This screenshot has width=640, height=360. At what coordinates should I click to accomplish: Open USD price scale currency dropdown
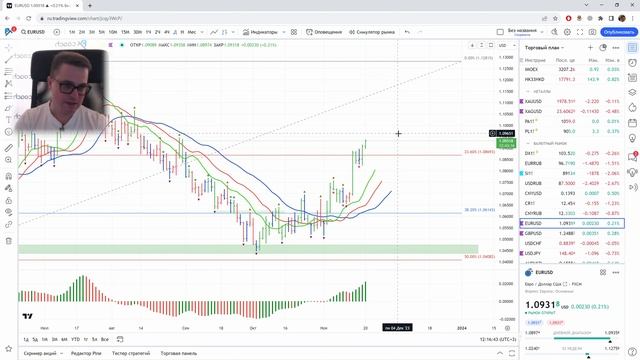pyautogui.click(x=507, y=45)
